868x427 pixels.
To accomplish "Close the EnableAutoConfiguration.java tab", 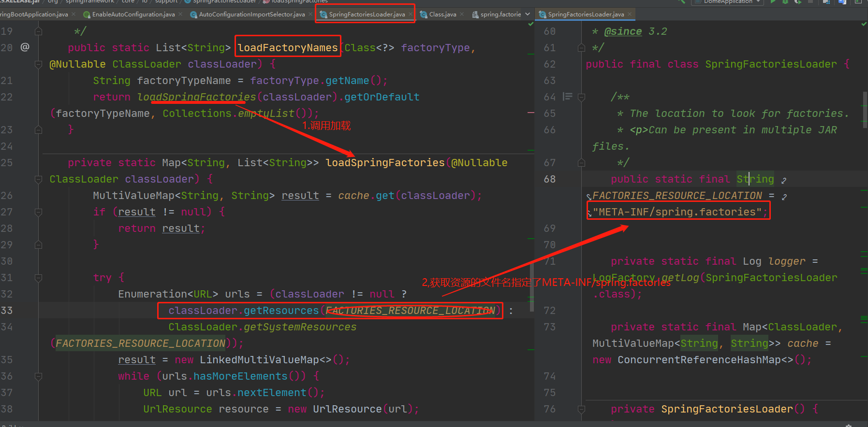I will click(x=180, y=14).
